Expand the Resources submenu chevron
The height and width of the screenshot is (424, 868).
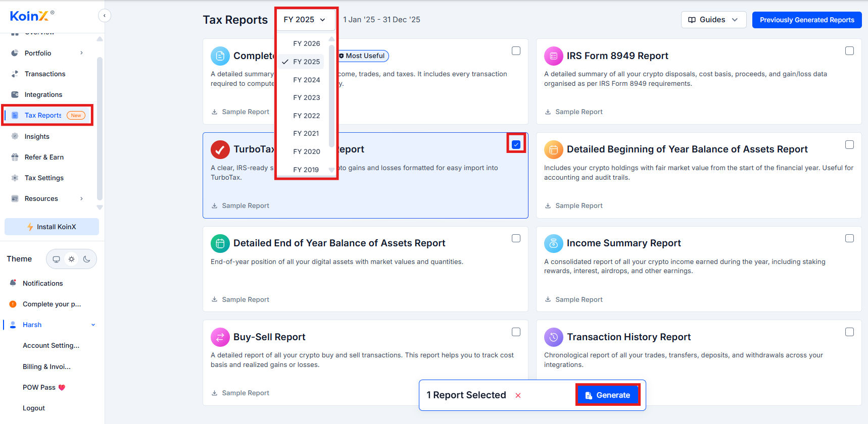pyautogui.click(x=81, y=198)
